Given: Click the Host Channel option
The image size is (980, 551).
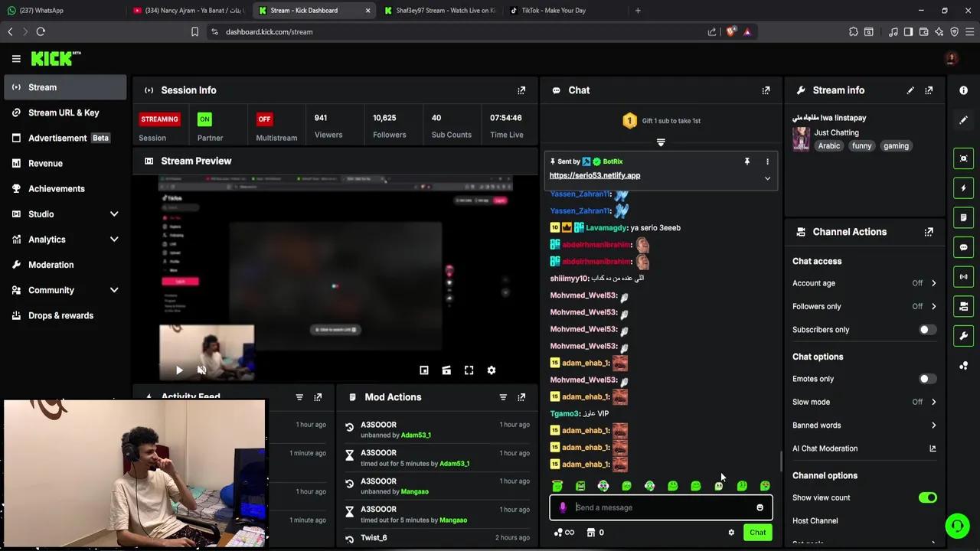Looking at the screenshot, I should pyautogui.click(x=815, y=521).
